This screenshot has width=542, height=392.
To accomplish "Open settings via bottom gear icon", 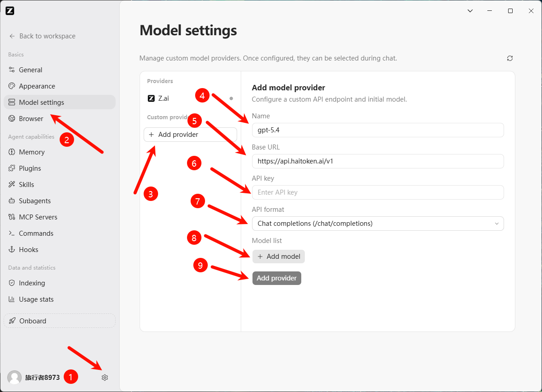I will coord(105,378).
